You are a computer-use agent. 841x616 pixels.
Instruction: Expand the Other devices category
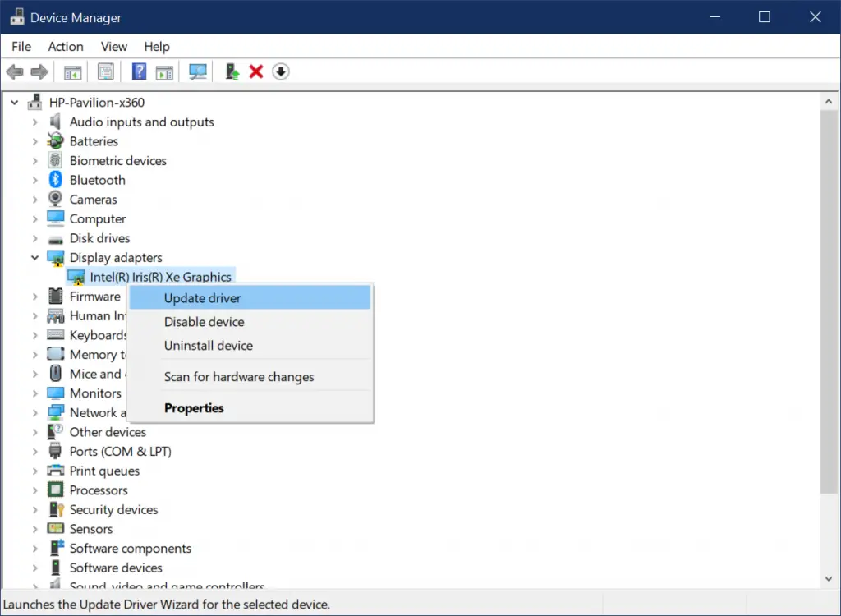click(x=34, y=432)
